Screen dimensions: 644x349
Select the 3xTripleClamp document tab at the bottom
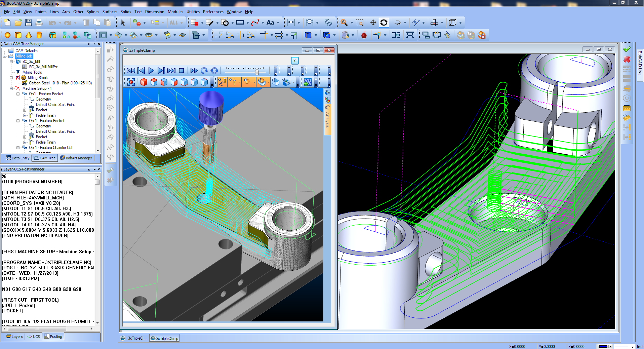(x=164, y=338)
